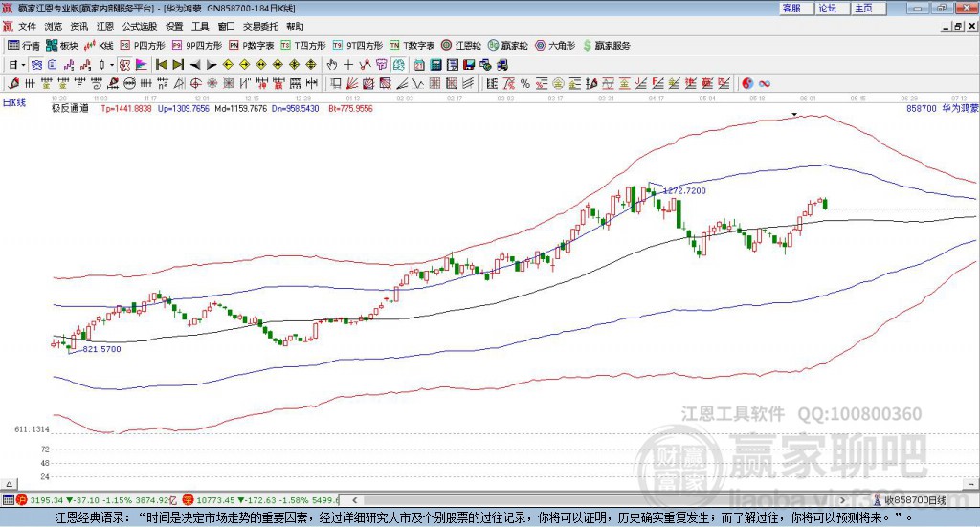Image resolution: width=980 pixels, height=527 pixels.
Task: Jump to last bar with skip-forward icon
Action: pyautogui.click(x=178, y=65)
